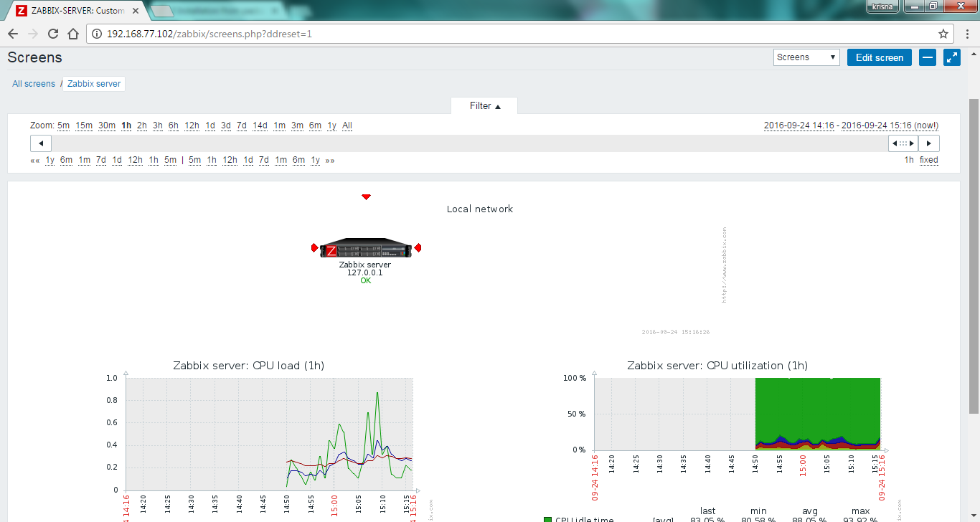Reload the page with refresh icon
Viewport: 980px width, 522px height.
[x=53, y=34]
